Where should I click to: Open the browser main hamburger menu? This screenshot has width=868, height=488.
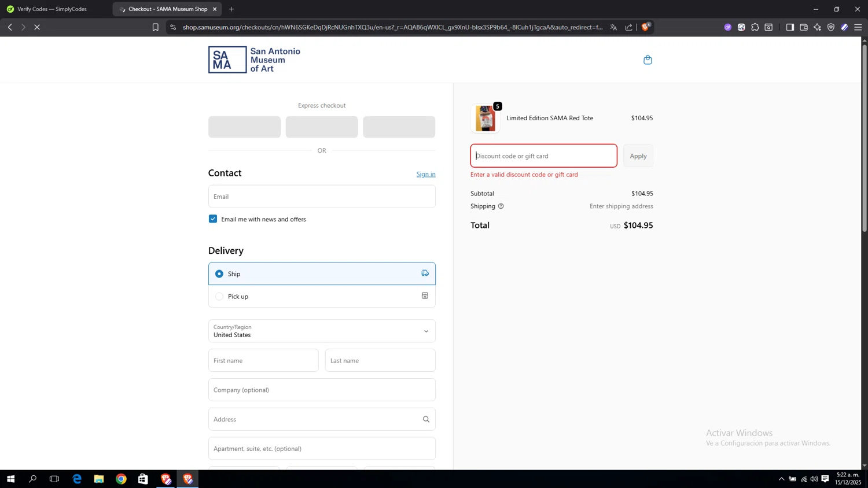point(858,27)
